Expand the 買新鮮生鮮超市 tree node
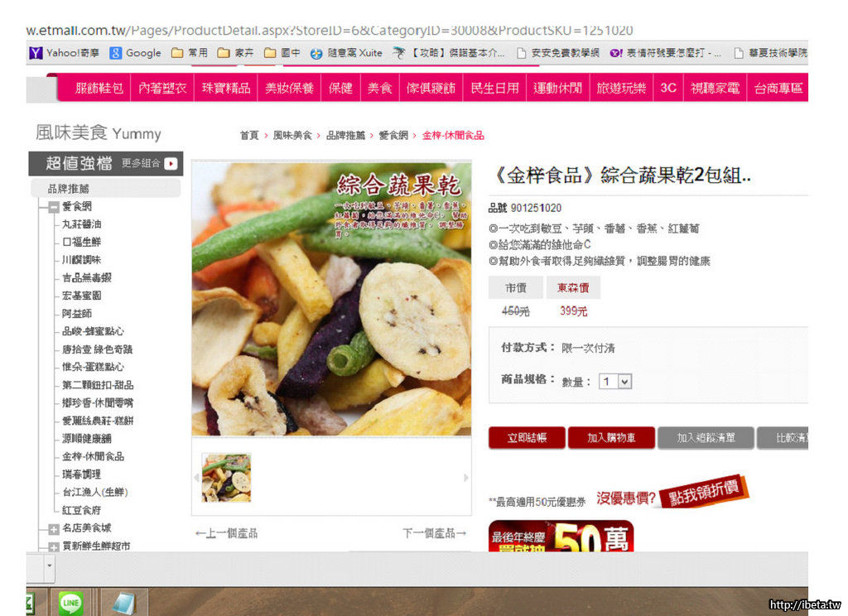Screen dimensions: 848x616 point(54,546)
